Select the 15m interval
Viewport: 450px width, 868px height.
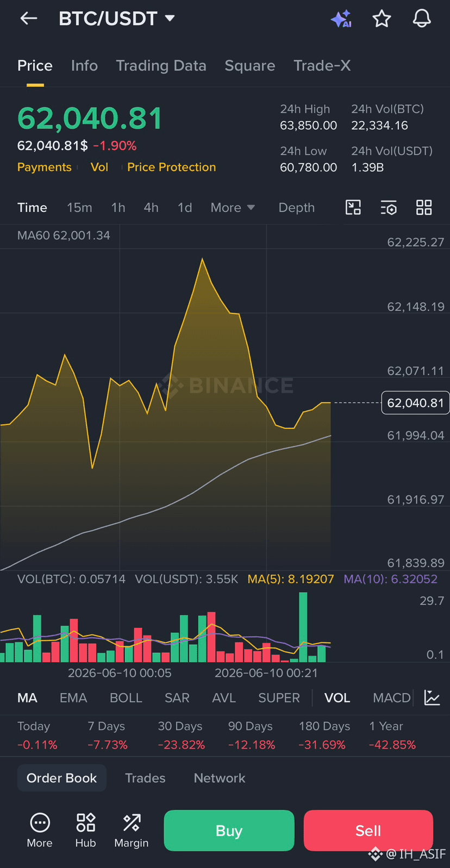pyautogui.click(x=79, y=207)
